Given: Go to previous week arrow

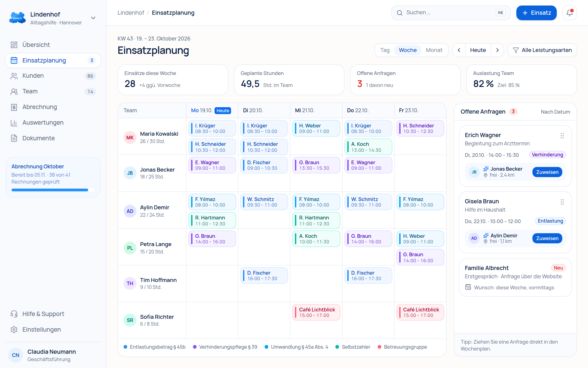Looking at the screenshot, I should tap(459, 50).
